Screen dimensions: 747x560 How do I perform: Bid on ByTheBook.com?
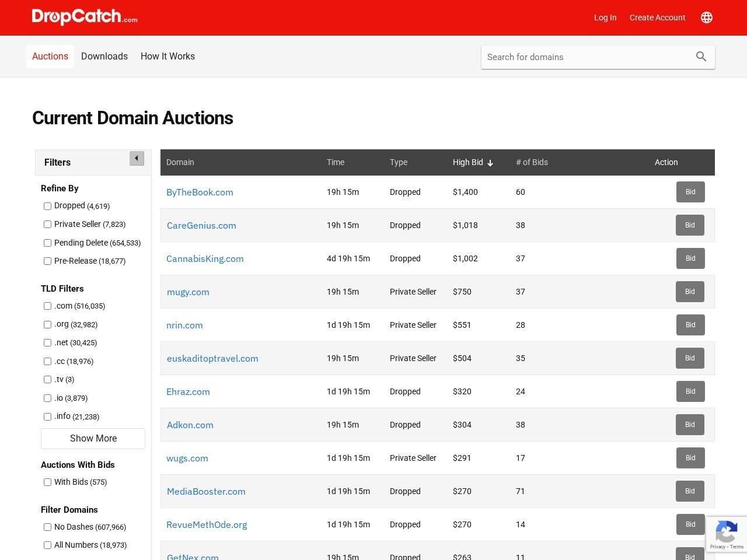pyautogui.click(x=690, y=192)
